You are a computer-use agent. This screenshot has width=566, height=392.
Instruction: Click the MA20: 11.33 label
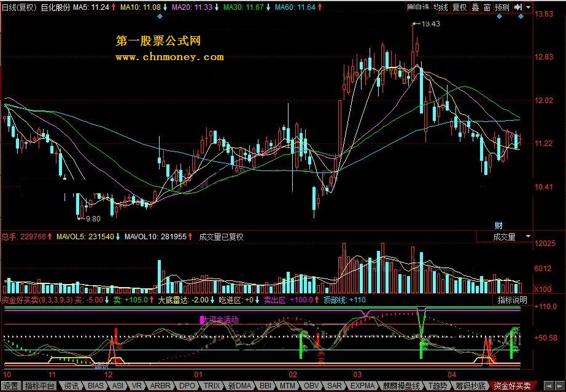tap(192, 7)
